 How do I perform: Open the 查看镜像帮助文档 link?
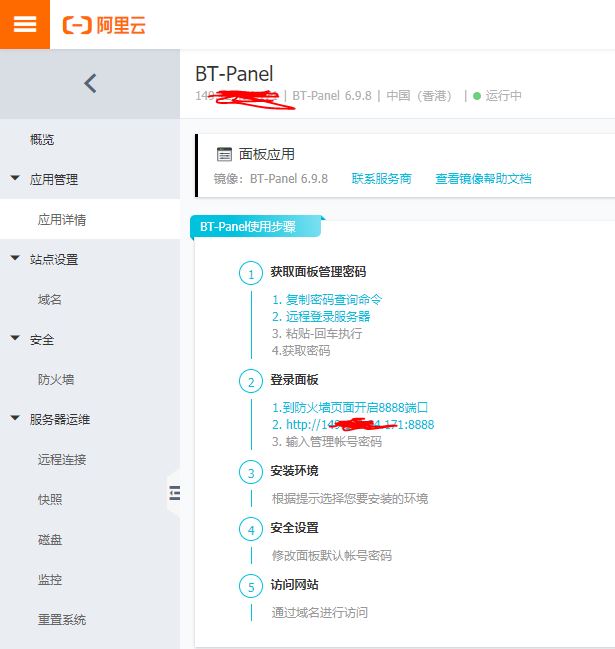pyautogui.click(x=483, y=179)
